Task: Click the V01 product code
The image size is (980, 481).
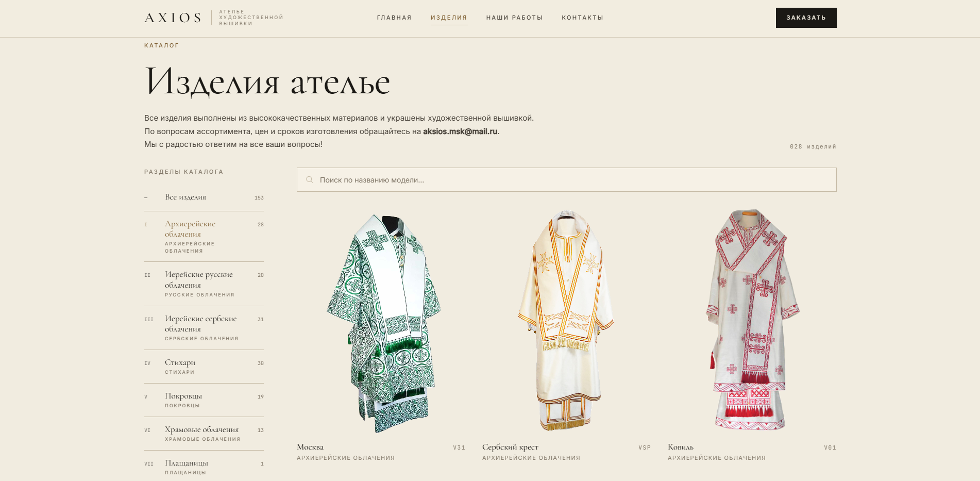Action: pos(830,447)
